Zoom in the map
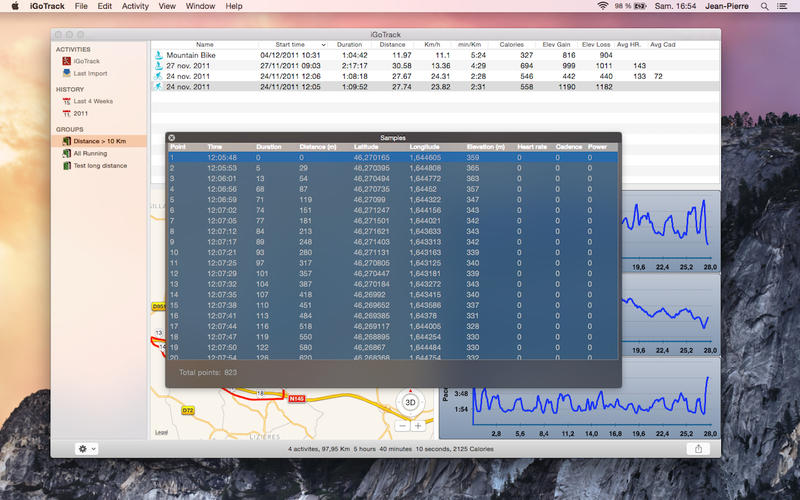800x500 pixels. point(418,426)
